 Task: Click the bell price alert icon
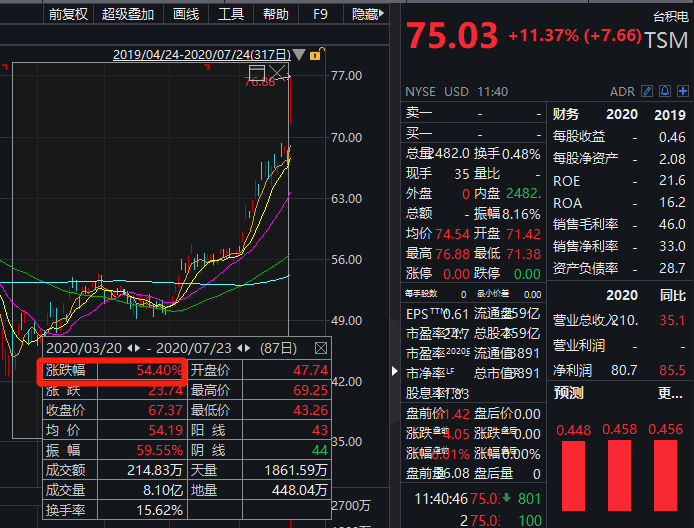pyautogui.click(x=663, y=91)
